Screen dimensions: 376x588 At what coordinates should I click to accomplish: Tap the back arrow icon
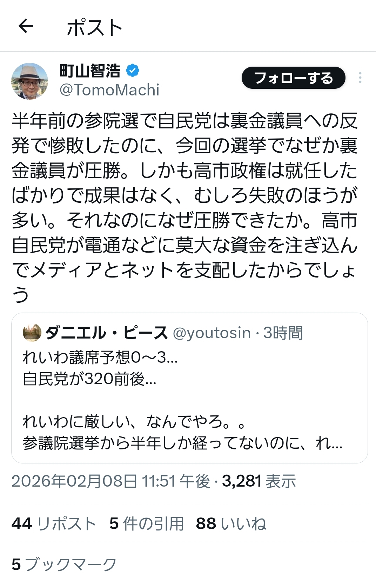click(26, 26)
